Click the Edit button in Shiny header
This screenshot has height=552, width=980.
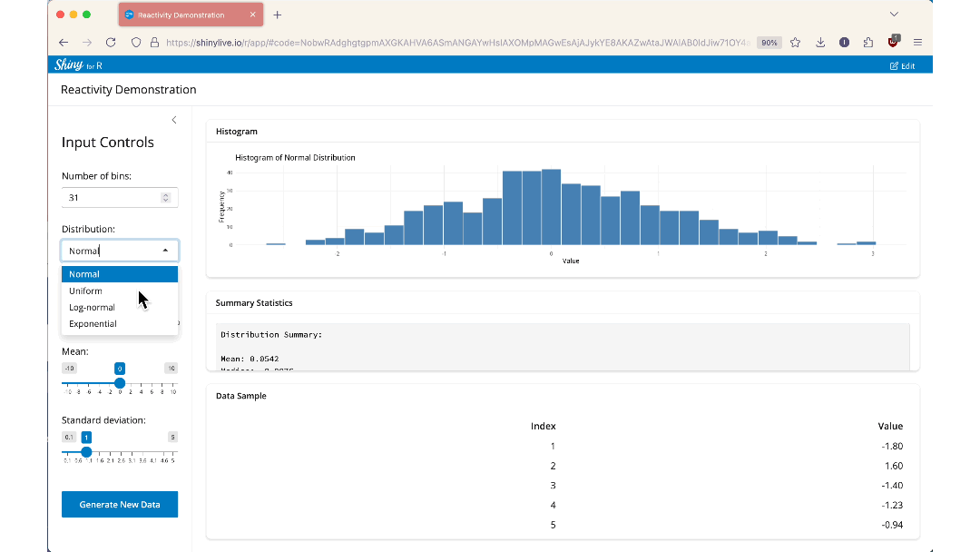tap(902, 65)
